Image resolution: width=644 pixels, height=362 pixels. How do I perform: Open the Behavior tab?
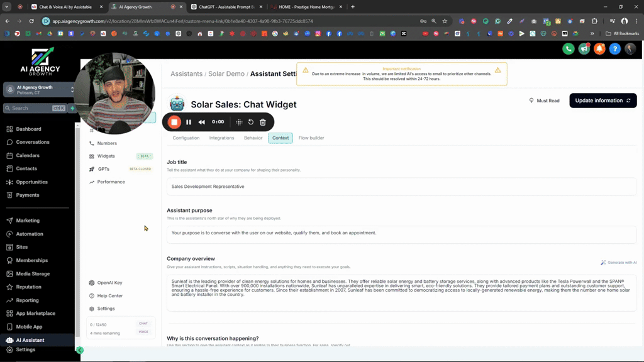click(253, 138)
